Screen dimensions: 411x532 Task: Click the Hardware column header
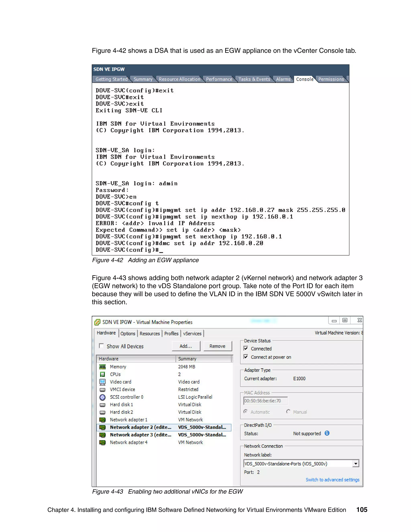(136, 359)
